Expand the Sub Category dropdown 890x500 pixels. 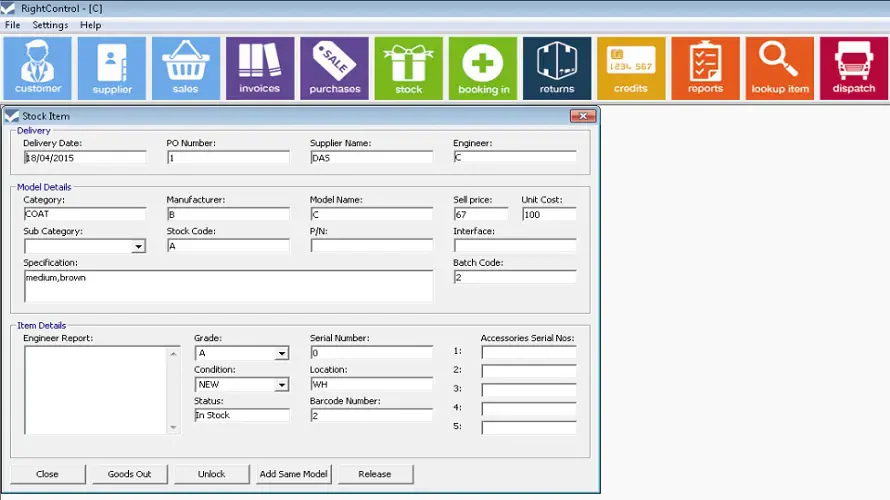[138, 246]
